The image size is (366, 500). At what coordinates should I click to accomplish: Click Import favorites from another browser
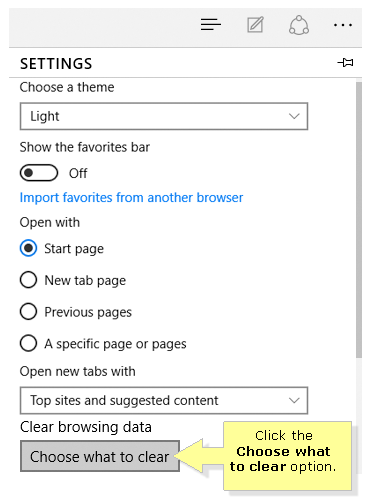coord(131,198)
